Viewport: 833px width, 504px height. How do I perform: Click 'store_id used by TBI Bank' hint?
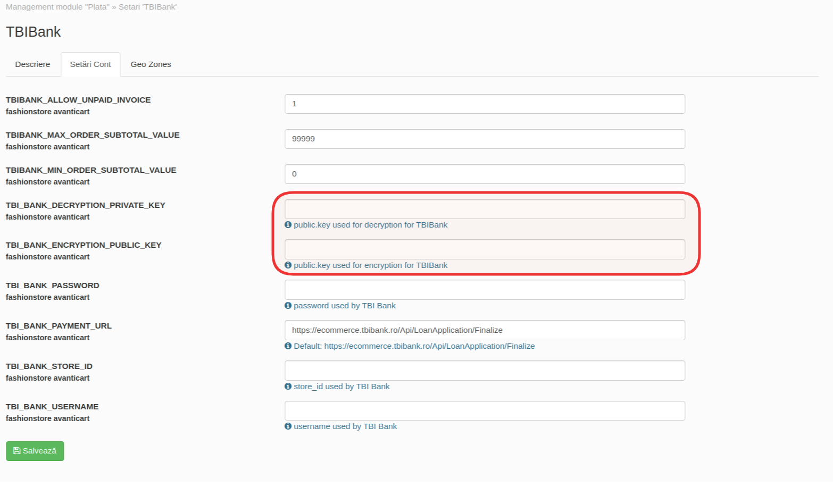click(341, 387)
